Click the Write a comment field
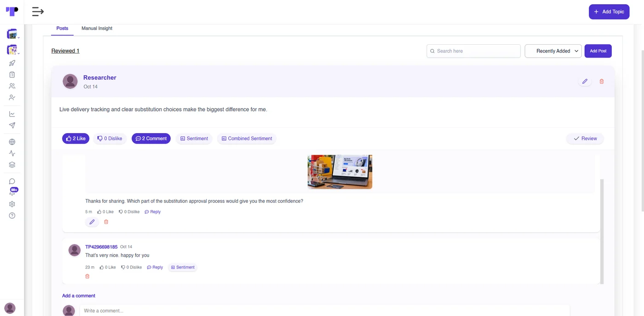 (325, 310)
